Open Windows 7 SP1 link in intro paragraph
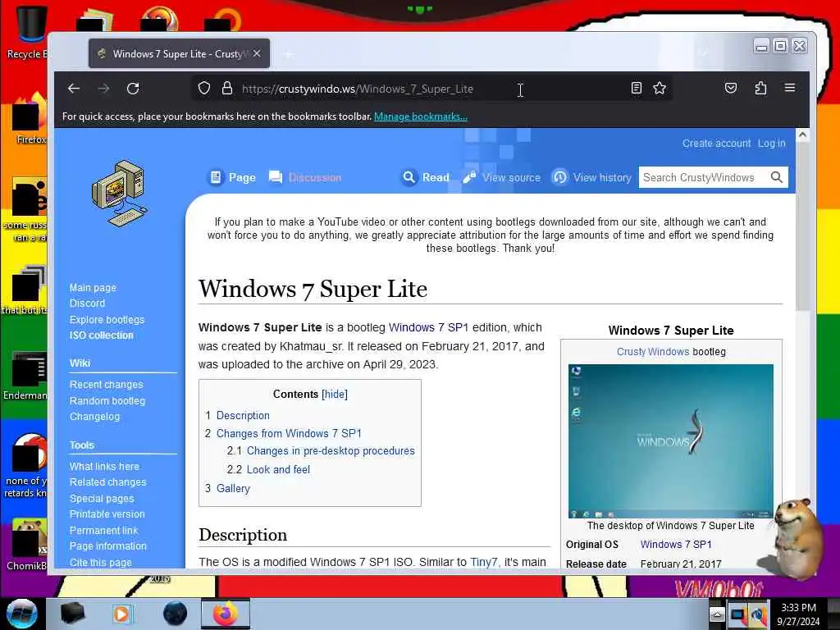The width and height of the screenshot is (840, 630). (x=428, y=327)
